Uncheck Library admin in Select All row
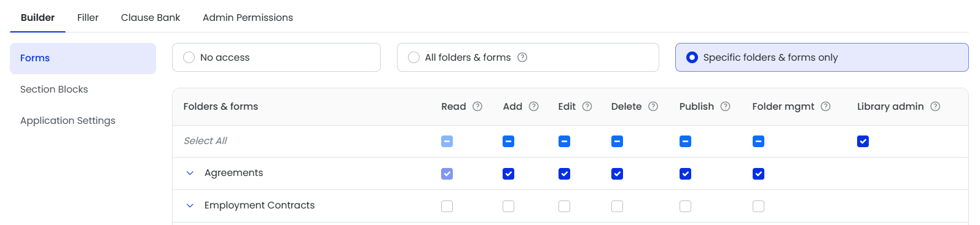Viewport: 980px width, 225px height. pyautogui.click(x=863, y=142)
